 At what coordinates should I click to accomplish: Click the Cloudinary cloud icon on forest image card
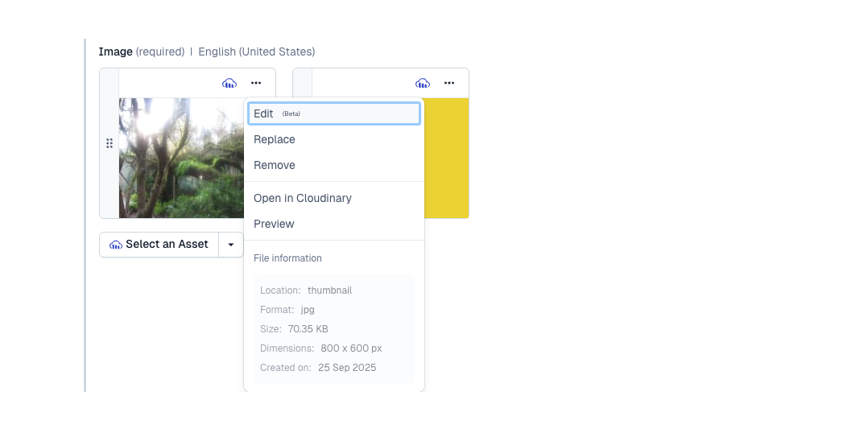pyautogui.click(x=229, y=83)
